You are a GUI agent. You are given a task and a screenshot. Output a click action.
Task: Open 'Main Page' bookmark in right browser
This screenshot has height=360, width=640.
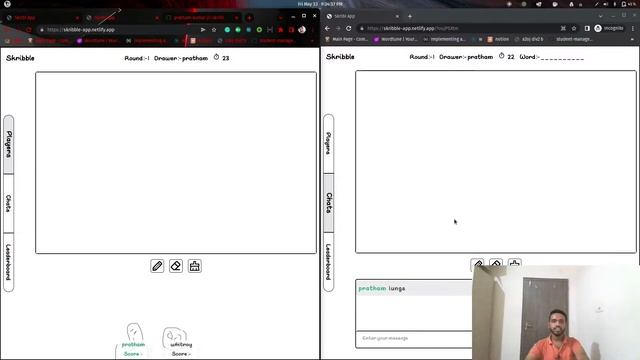pos(346,39)
